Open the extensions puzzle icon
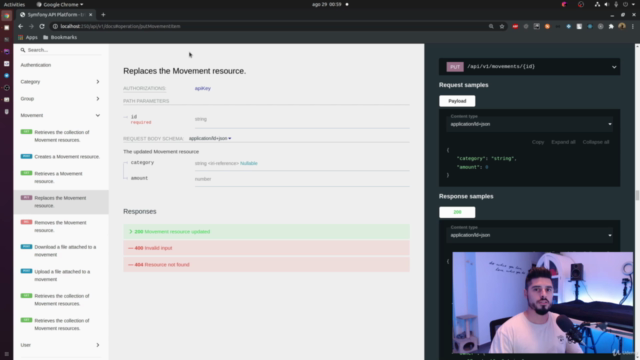The width and height of the screenshot is (640, 360). (611, 26)
